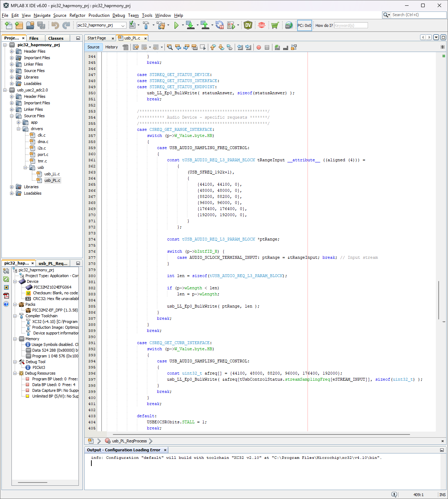Toggle rectangular selection in editor toolbar
This screenshot has height=499, width=448.
click(203, 47)
